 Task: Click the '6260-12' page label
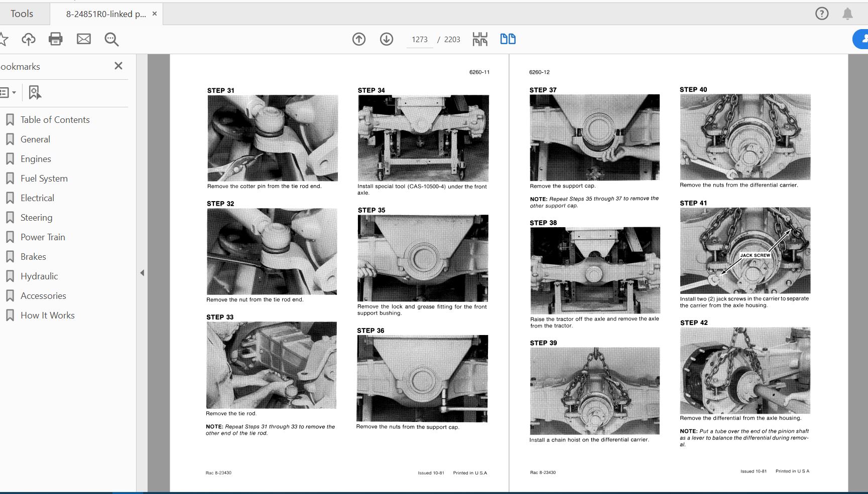click(539, 72)
